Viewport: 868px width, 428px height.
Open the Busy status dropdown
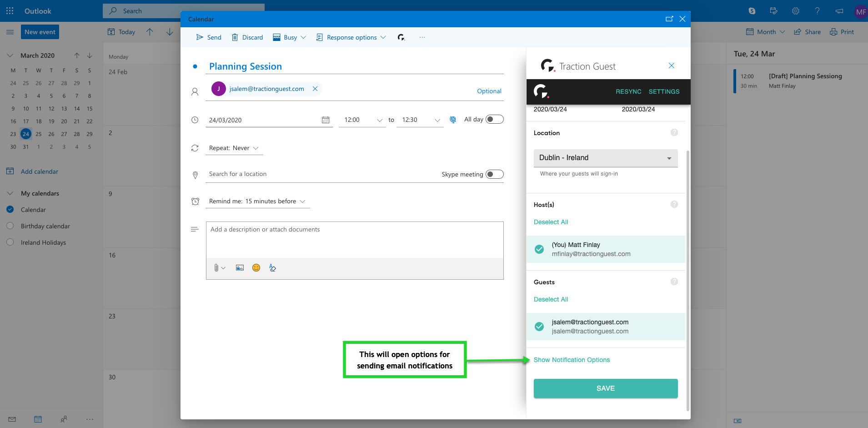tap(290, 37)
